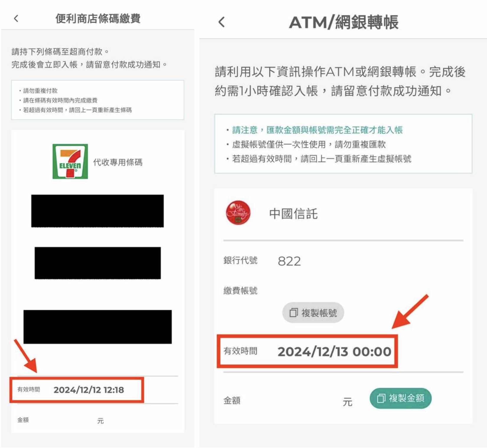
Task: Select the first blacked-out barcode
Action: pos(97,211)
